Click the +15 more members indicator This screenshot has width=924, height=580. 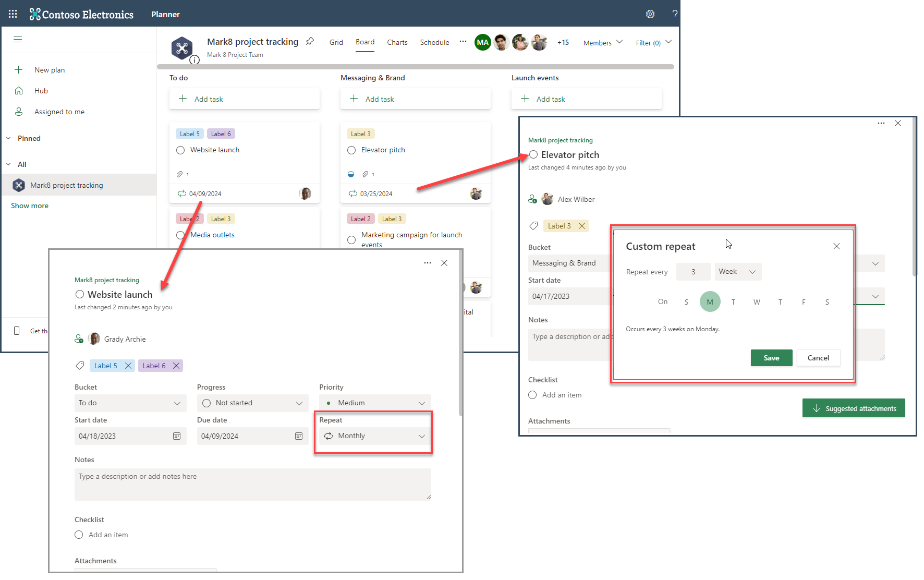point(563,43)
